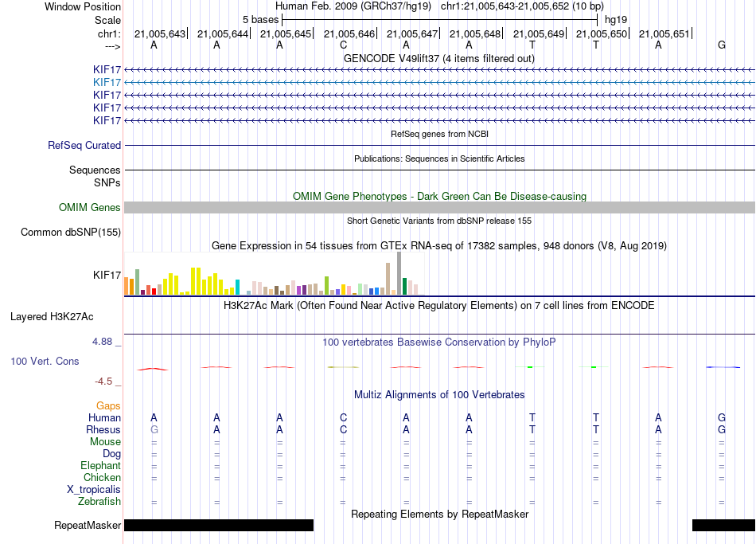Click the Publications: Sequences in Scientific Articles title

[x=439, y=159]
